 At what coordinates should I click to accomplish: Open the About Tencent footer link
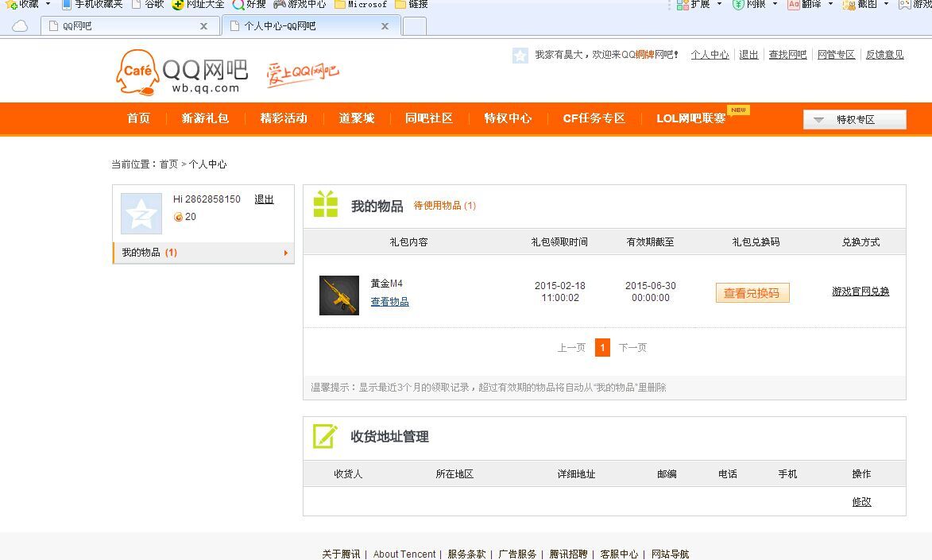coord(404,554)
